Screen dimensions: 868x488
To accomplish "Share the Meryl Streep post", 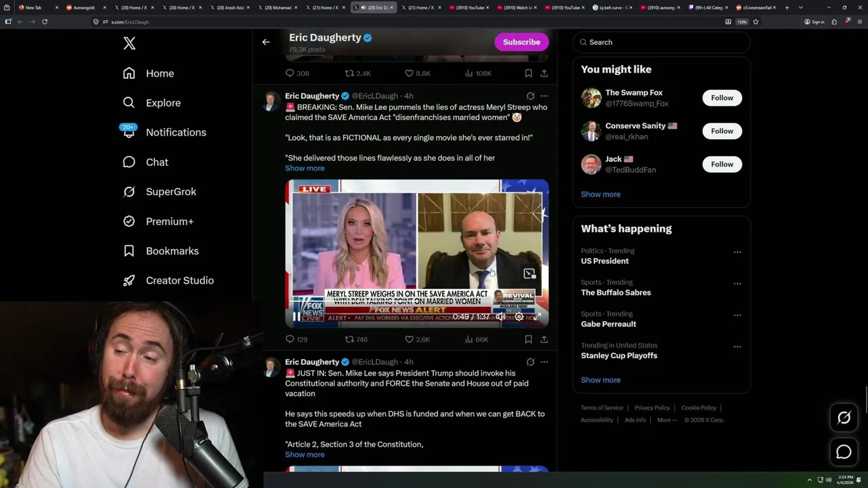I will tap(544, 339).
